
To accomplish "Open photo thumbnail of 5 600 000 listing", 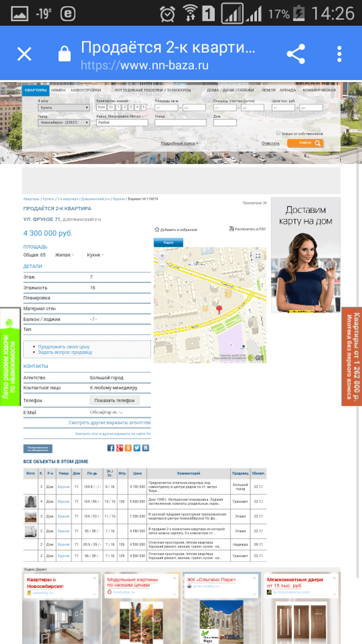I will [30, 502].
